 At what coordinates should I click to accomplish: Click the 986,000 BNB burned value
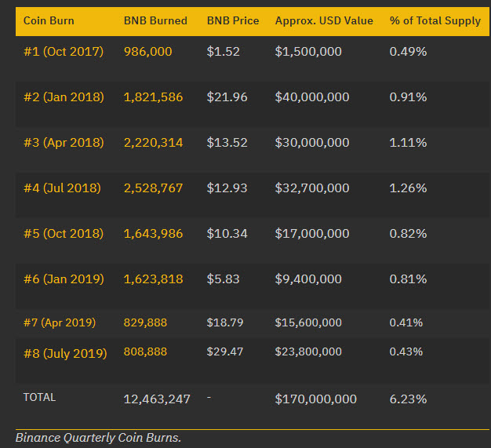tap(147, 52)
